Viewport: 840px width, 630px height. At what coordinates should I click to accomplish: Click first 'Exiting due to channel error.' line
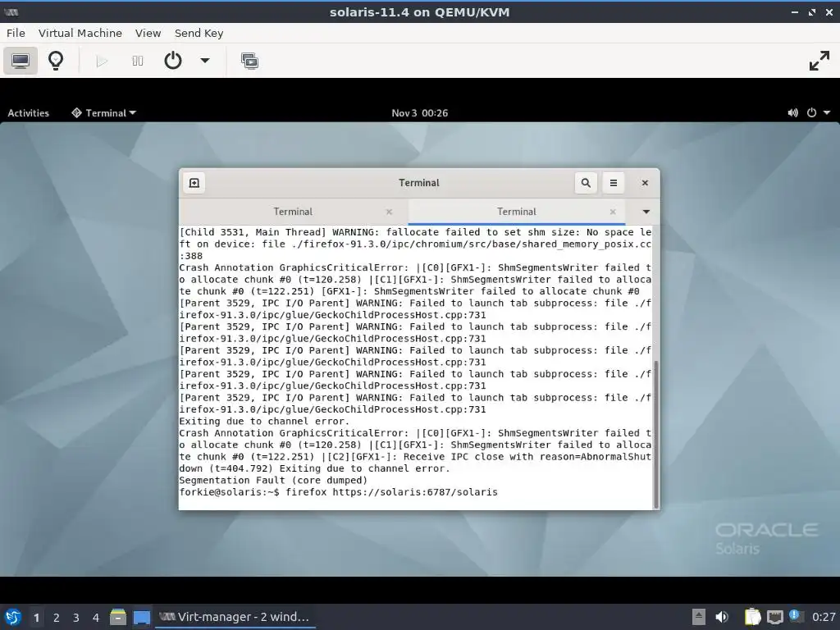tap(264, 421)
